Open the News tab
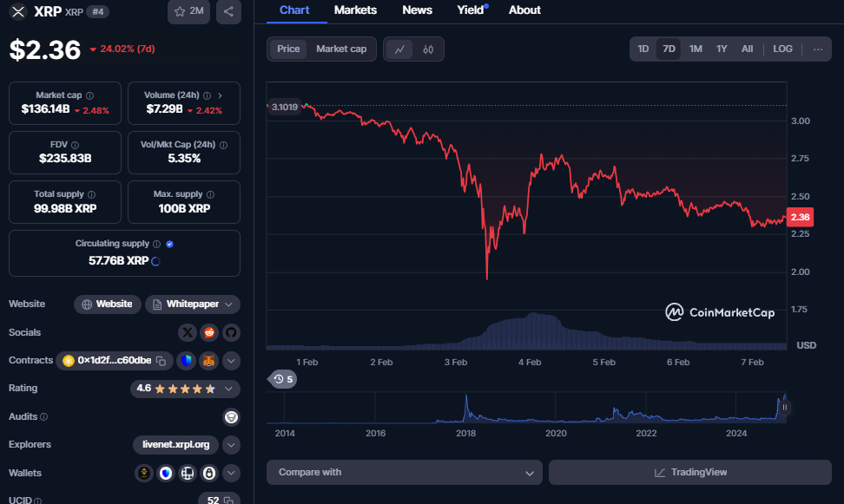Image resolution: width=844 pixels, height=504 pixels. pos(417,10)
